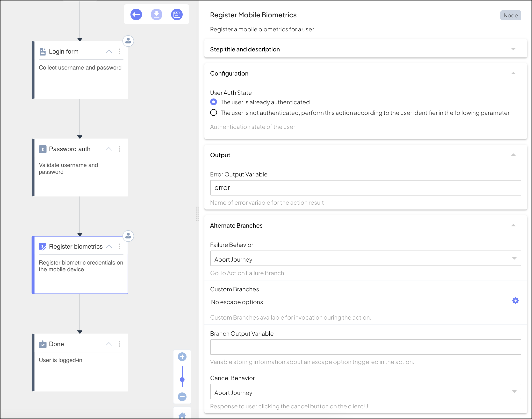Open the Done node three-dot menu
This screenshot has width=532, height=419.
[x=120, y=344]
